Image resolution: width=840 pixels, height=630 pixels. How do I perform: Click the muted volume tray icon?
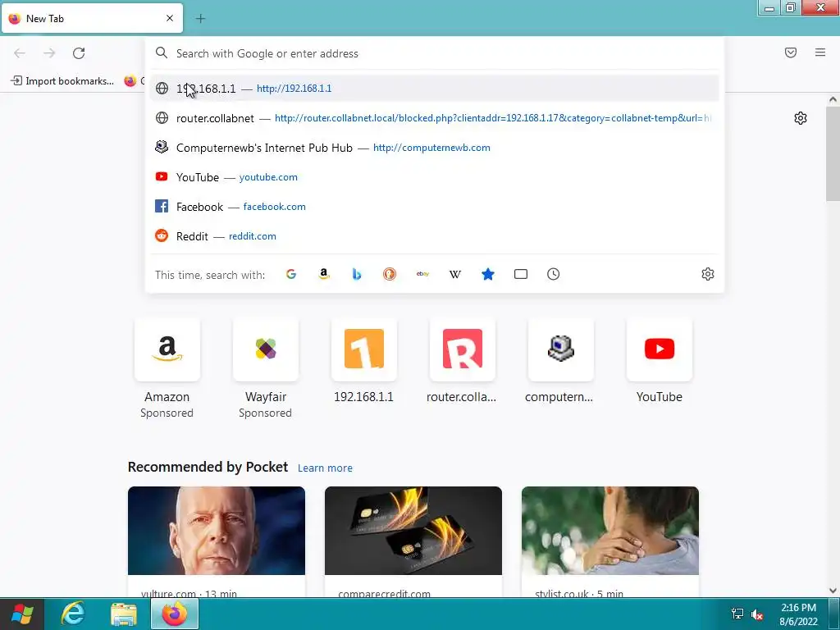coord(757,614)
